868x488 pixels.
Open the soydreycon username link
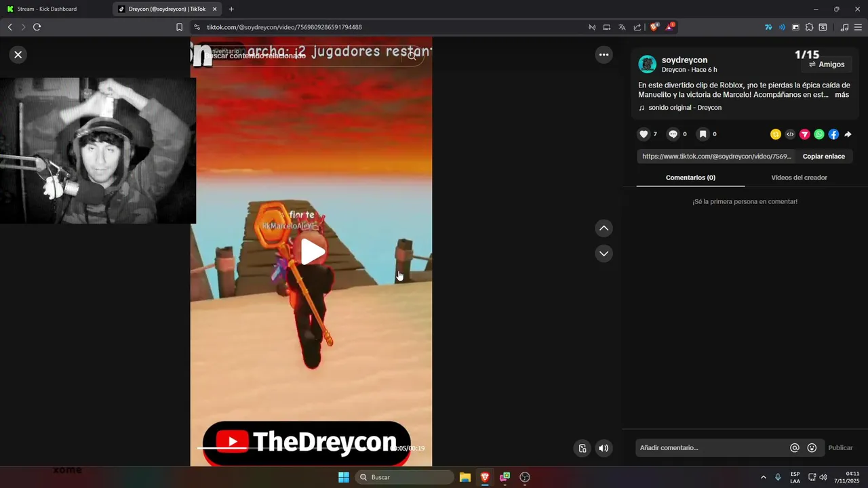pos(684,60)
